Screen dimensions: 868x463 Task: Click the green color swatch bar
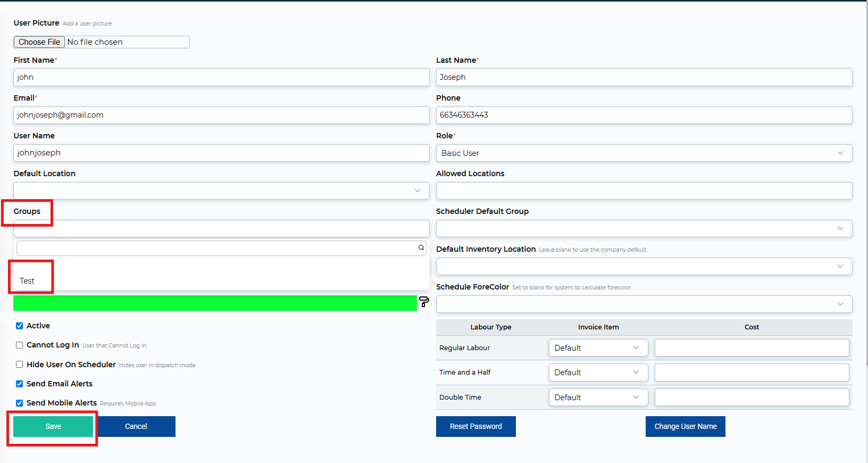[215, 303]
